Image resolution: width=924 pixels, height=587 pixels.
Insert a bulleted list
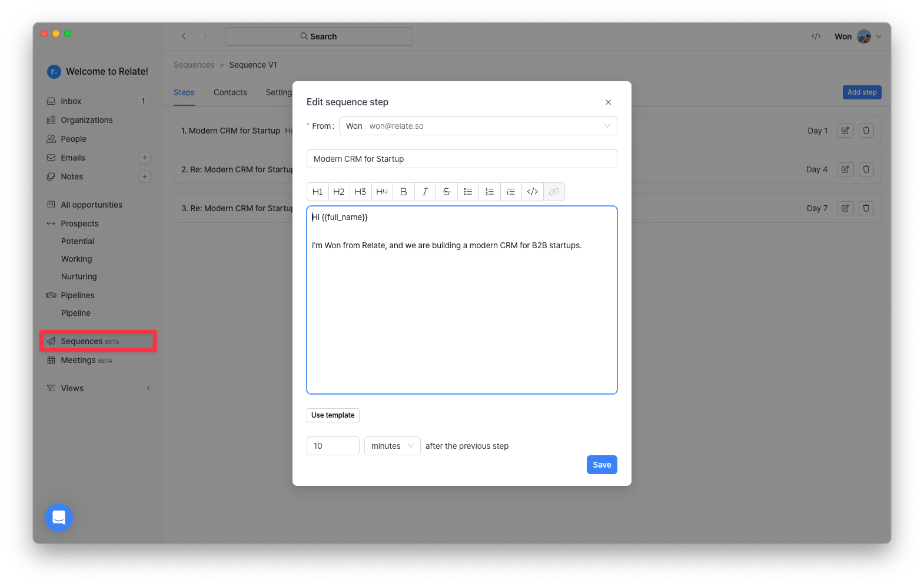click(x=468, y=192)
